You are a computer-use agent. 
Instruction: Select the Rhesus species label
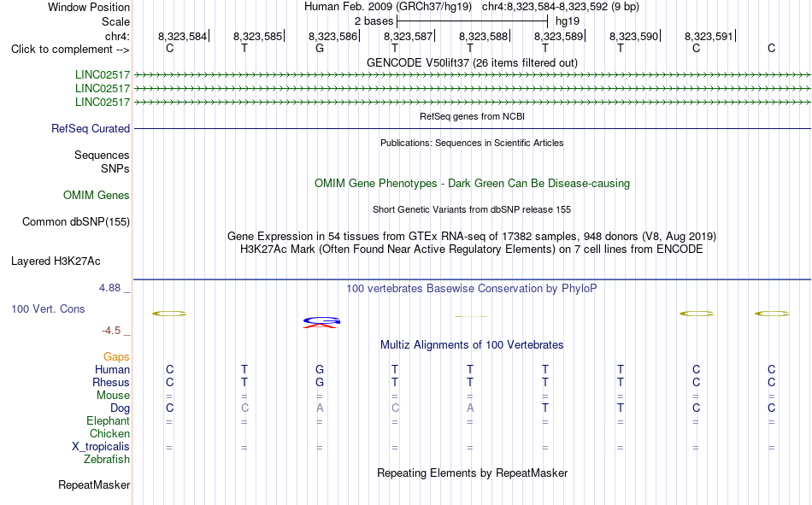pos(111,382)
